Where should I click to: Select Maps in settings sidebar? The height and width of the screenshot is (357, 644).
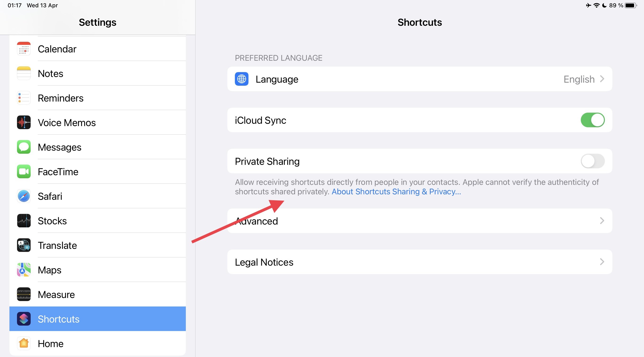[97, 270]
